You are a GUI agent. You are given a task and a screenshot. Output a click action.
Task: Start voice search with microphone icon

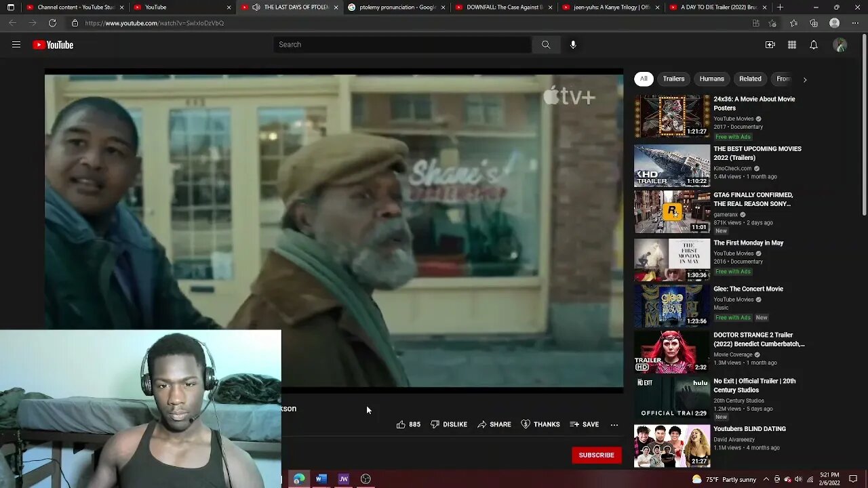coord(573,45)
